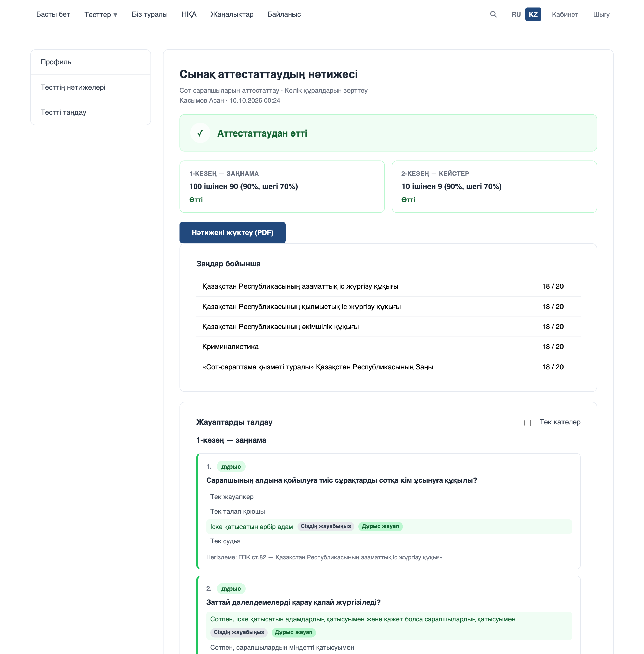Open Тесттің нәтижелері sidebar item

coord(90,87)
